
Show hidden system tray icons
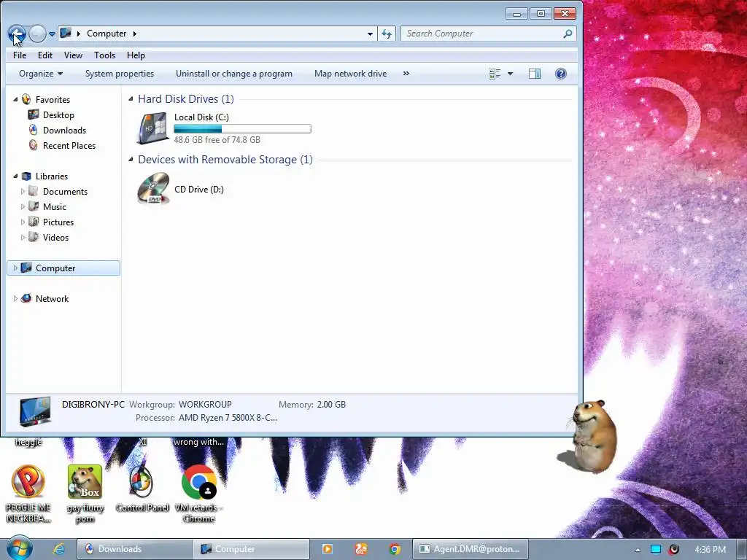[x=638, y=550]
